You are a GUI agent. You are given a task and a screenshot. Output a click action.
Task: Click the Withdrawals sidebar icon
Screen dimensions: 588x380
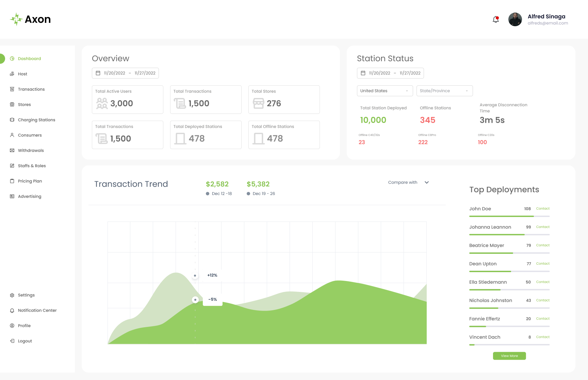[12, 150]
